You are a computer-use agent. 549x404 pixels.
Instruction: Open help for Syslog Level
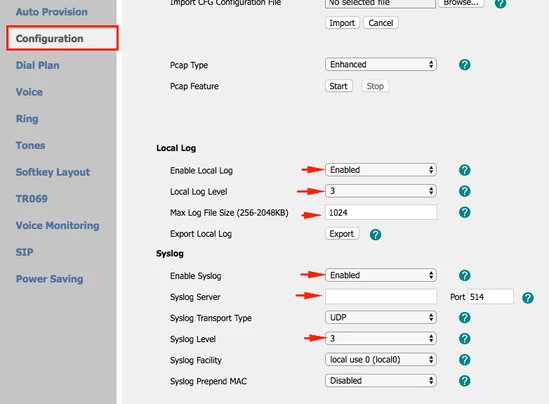pos(464,339)
